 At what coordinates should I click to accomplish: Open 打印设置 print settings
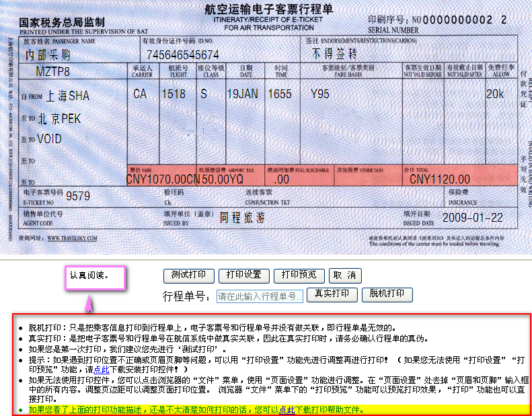click(244, 276)
